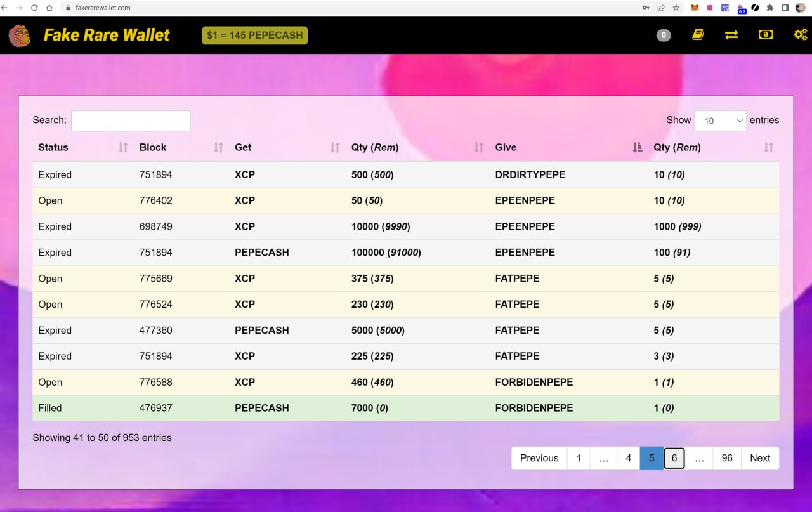Click DRDIRTYPEPE in Give column
This screenshot has width=812, height=512.
tap(530, 174)
